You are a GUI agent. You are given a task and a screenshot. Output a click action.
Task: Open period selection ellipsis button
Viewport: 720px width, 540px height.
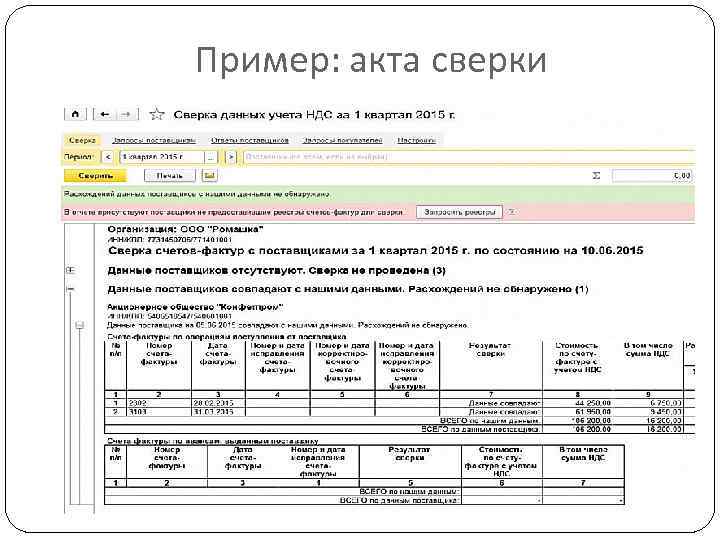point(210,157)
